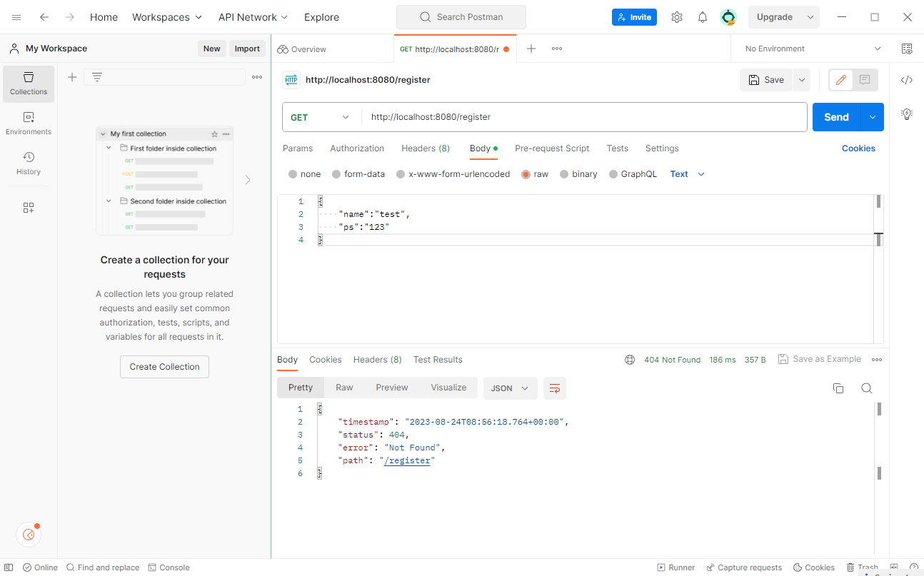Create new collection with plus icon
This screenshot has width=924, height=576.
[x=72, y=77]
